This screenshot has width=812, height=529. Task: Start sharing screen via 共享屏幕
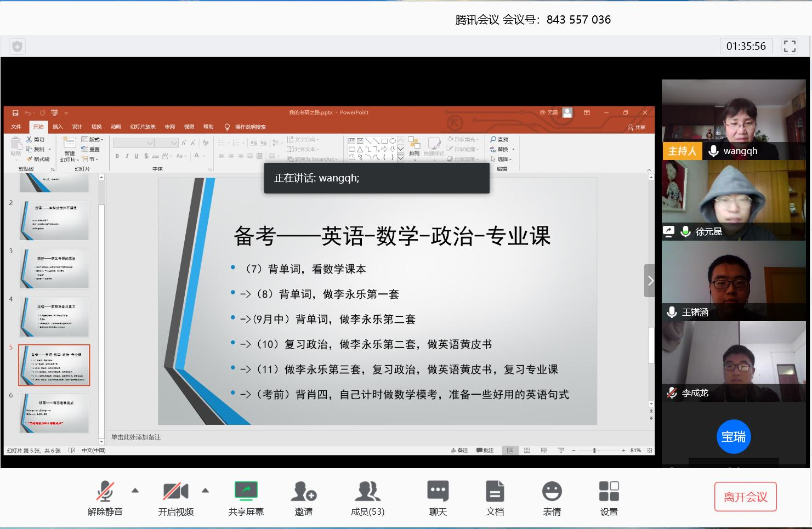click(246, 498)
